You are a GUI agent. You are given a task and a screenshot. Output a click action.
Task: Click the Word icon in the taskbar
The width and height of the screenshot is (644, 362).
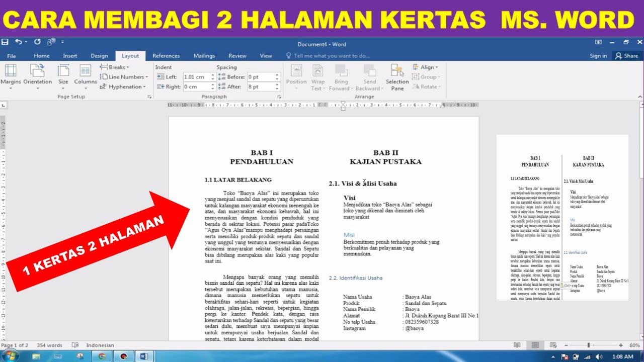click(144, 356)
